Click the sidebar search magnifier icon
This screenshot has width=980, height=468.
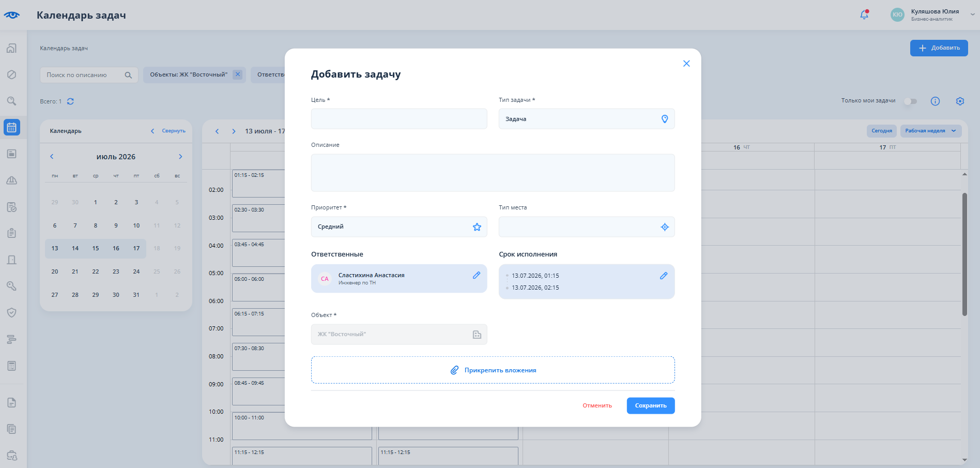coord(12,101)
